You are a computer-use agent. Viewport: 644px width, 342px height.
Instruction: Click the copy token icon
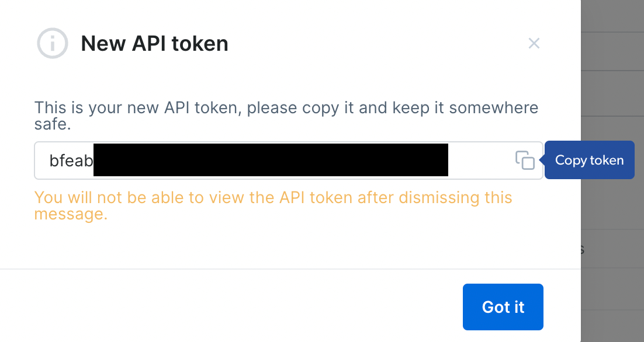(525, 160)
